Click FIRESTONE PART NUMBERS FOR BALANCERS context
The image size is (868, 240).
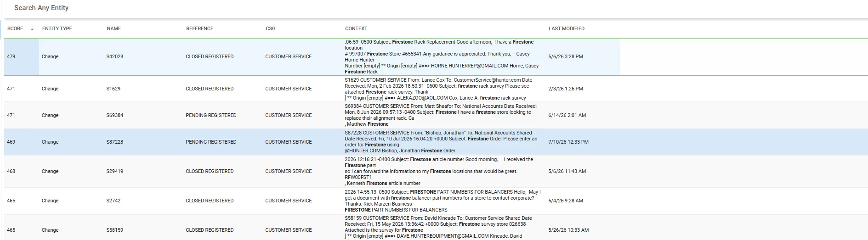click(x=443, y=201)
